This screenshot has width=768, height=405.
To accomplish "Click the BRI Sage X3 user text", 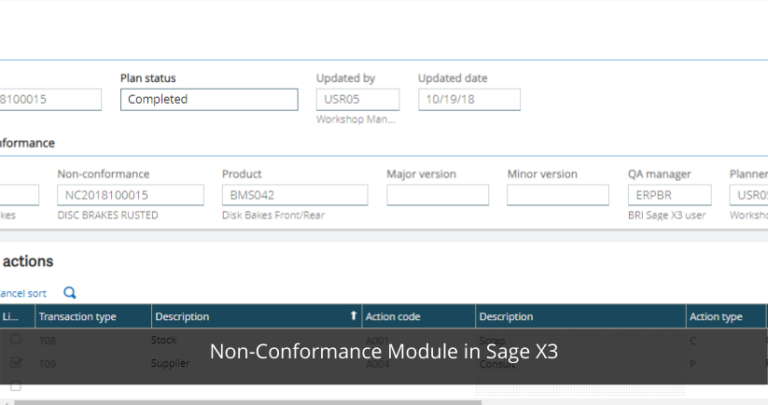I will pyautogui.click(x=667, y=215).
